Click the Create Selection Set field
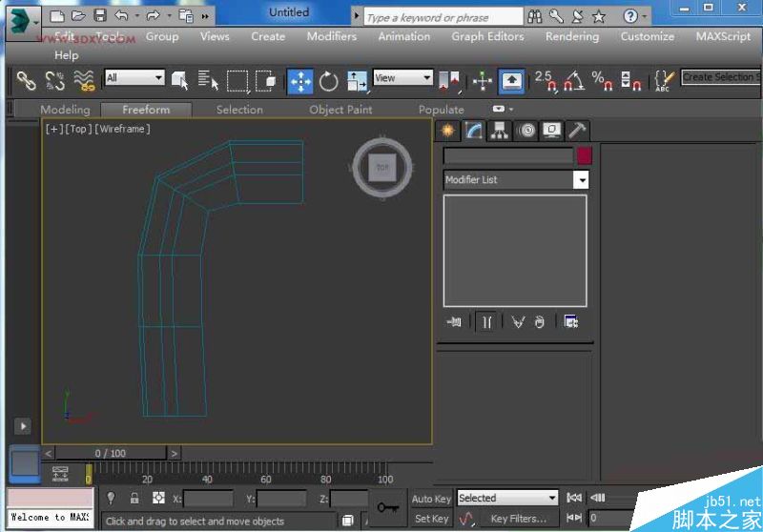Image resolution: width=763 pixels, height=532 pixels. (x=721, y=77)
